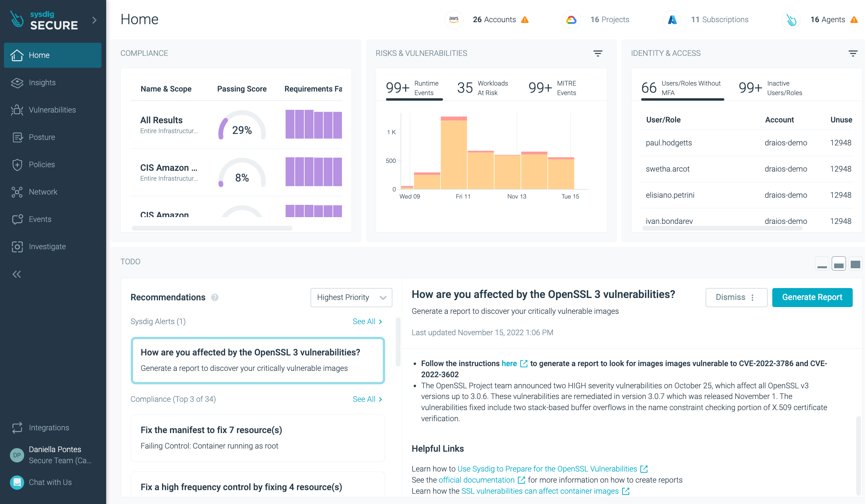Click the Generate Report button
This screenshot has height=504, width=865.
[x=812, y=297]
